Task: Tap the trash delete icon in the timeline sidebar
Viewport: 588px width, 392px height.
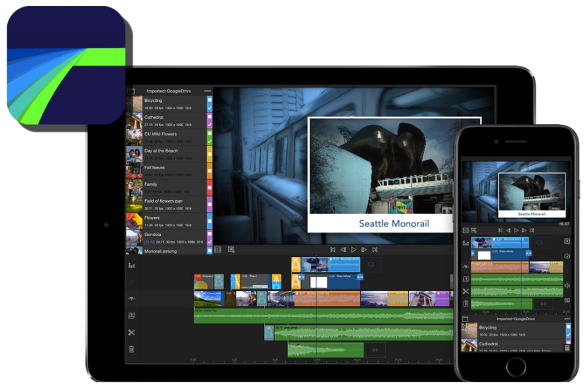Action: tap(131, 348)
